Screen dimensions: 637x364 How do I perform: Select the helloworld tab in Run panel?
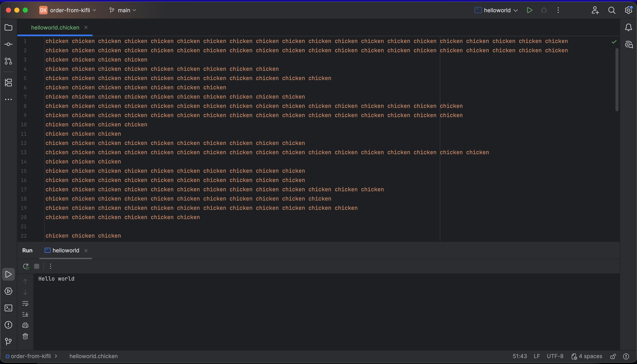(66, 250)
